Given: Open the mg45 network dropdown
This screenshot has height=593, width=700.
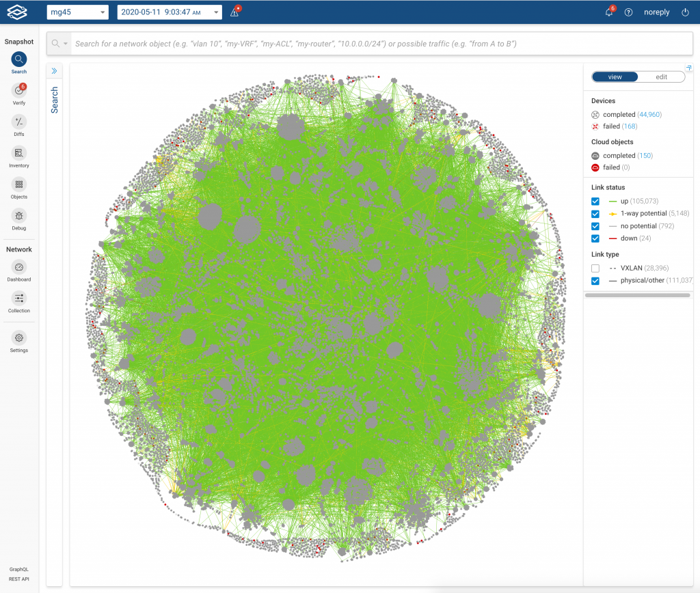Looking at the screenshot, I should pos(77,12).
